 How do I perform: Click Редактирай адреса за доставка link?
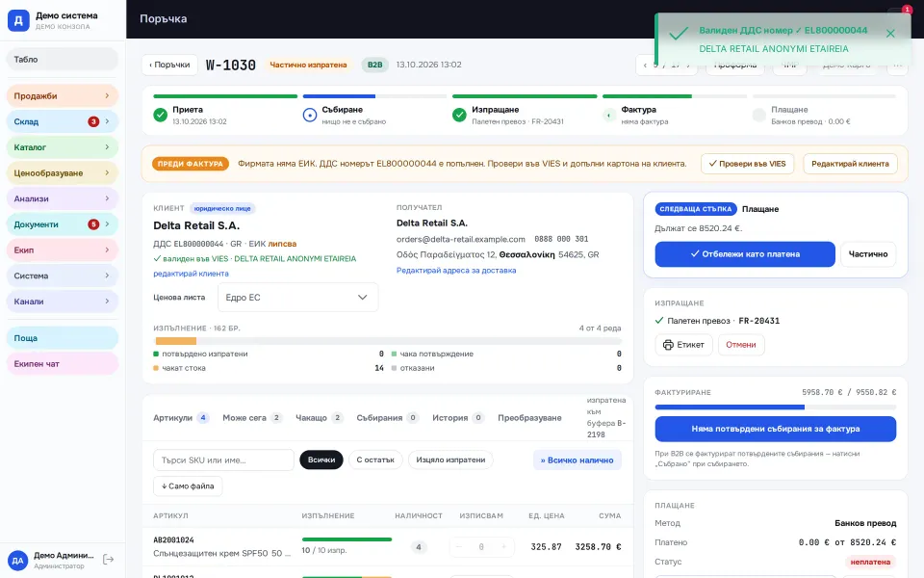pyautogui.click(x=456, y=270)
